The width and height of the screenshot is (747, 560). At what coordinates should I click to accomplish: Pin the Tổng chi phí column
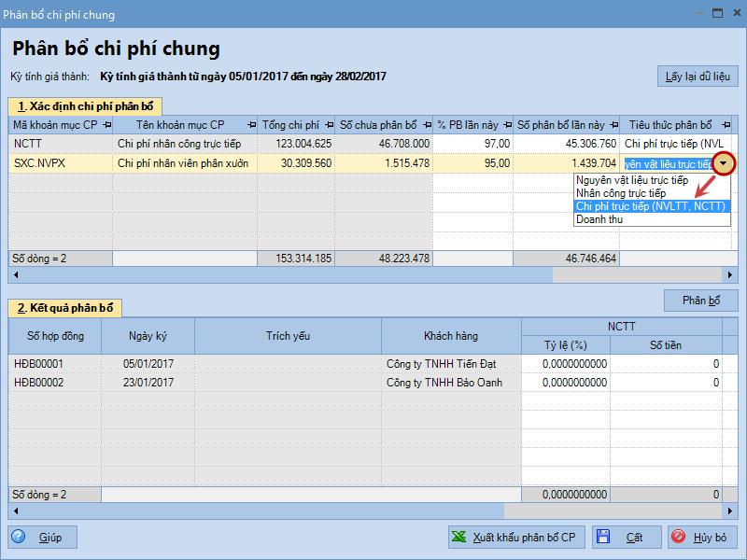click(328, 125)
